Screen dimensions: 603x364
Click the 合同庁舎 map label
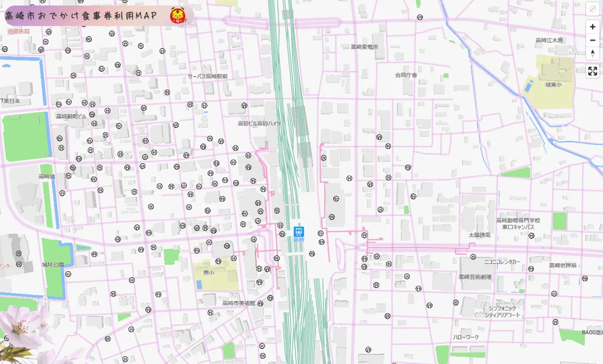click(x=406, y=75)
